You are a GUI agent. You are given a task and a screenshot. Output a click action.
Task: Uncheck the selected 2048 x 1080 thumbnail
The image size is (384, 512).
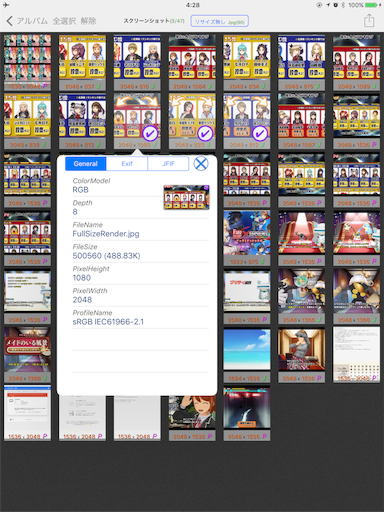(x=137, y=121)
